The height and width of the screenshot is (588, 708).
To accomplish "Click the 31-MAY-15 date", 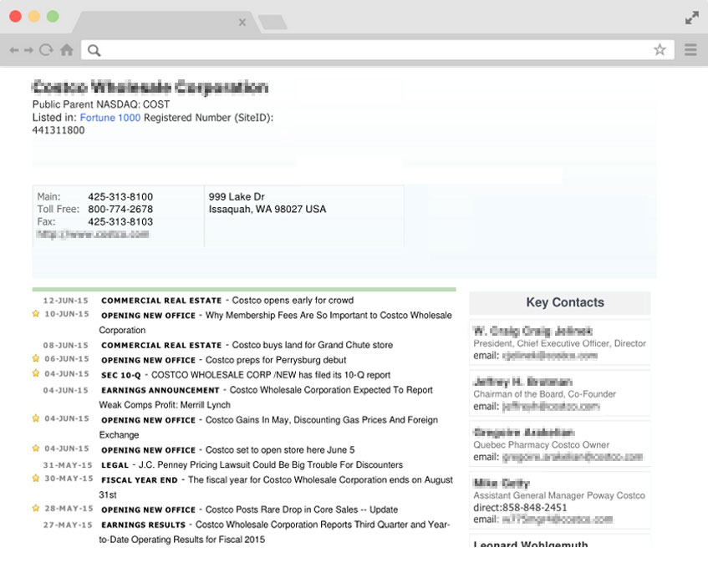I will point(68,465).
